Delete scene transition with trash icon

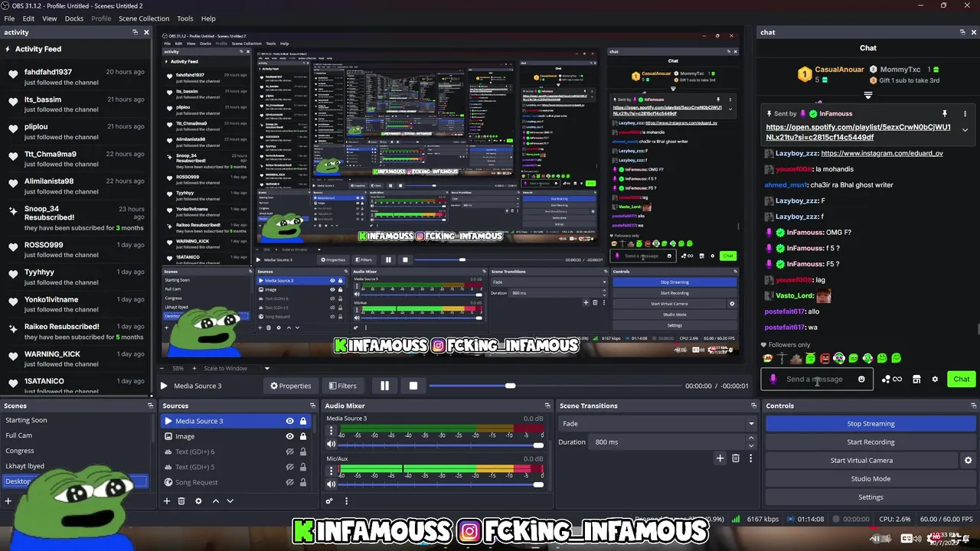(736, 458)
